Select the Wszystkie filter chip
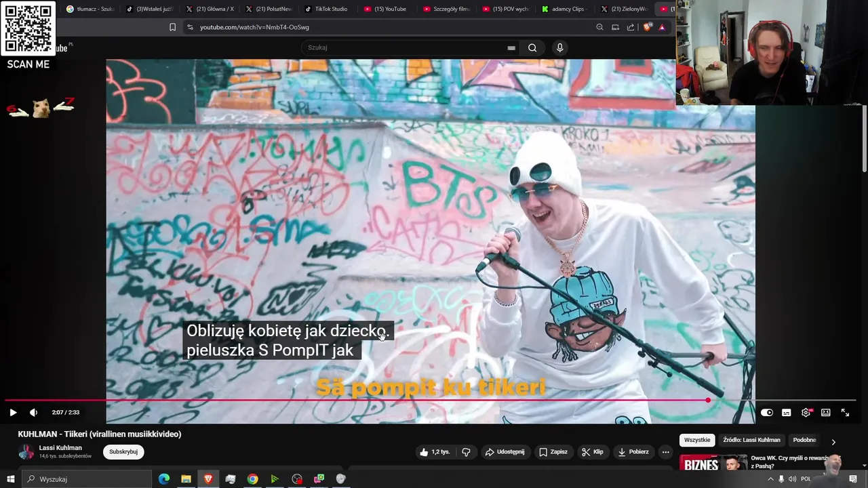The height and width of the screenshot is (488, 868). [697, 440]
